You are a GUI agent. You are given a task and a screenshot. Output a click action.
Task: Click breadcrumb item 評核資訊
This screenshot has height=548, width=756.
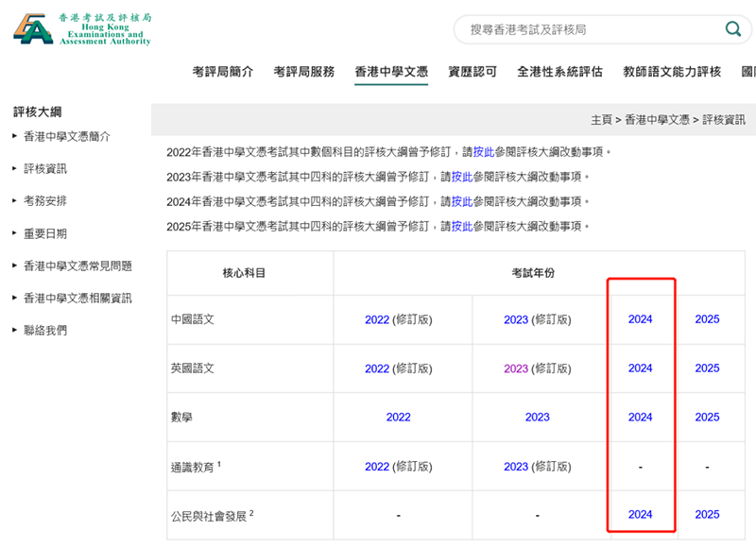723,120
